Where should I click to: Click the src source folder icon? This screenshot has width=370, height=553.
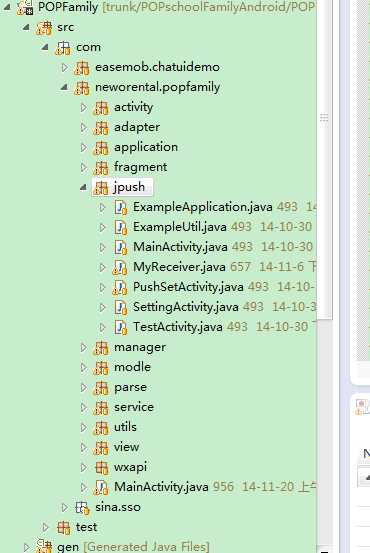click(x=44, y=28)
